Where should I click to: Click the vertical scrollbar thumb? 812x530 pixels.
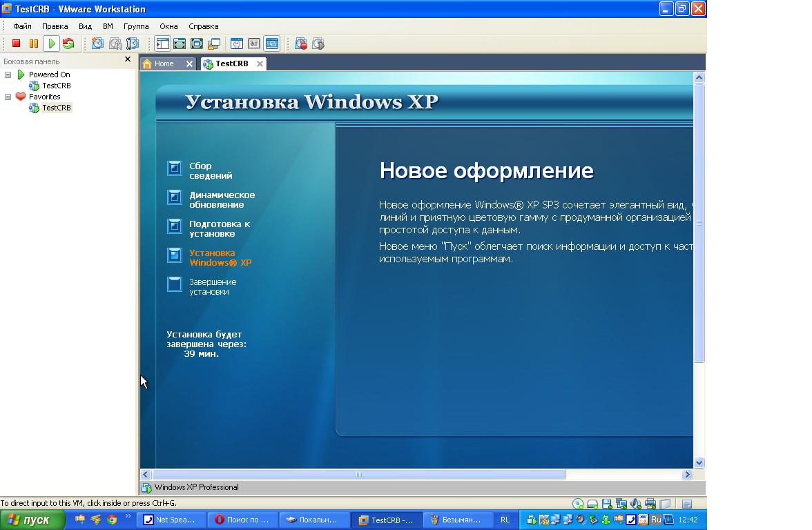pos(699,223)
